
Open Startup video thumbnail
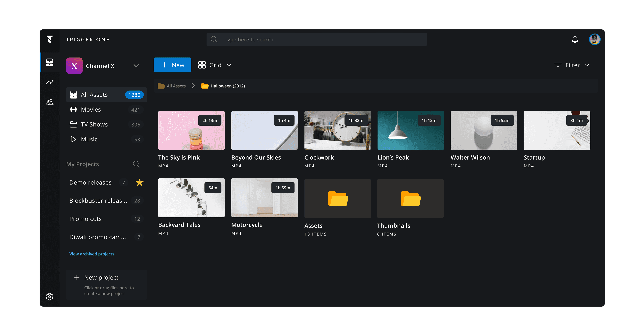tap(557, 130)
